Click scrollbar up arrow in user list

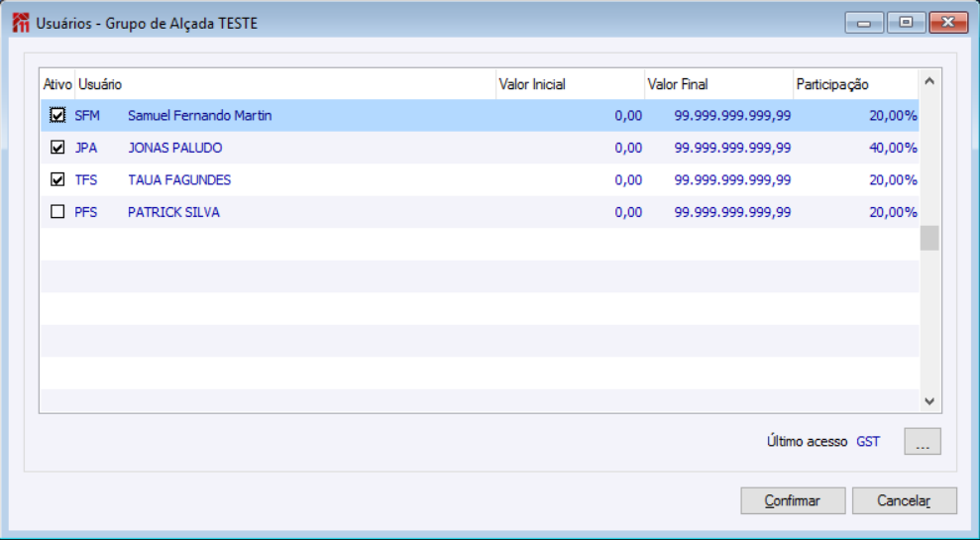click(929, 81)
